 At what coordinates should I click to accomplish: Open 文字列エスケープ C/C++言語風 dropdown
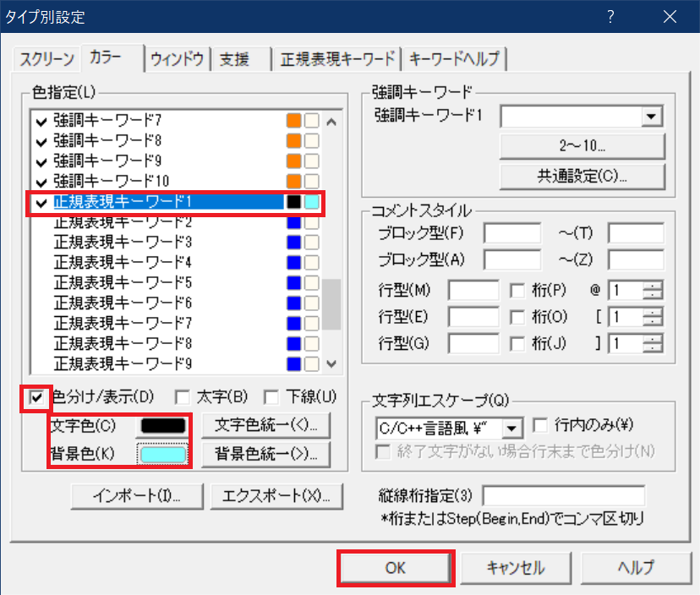(514, 427)
